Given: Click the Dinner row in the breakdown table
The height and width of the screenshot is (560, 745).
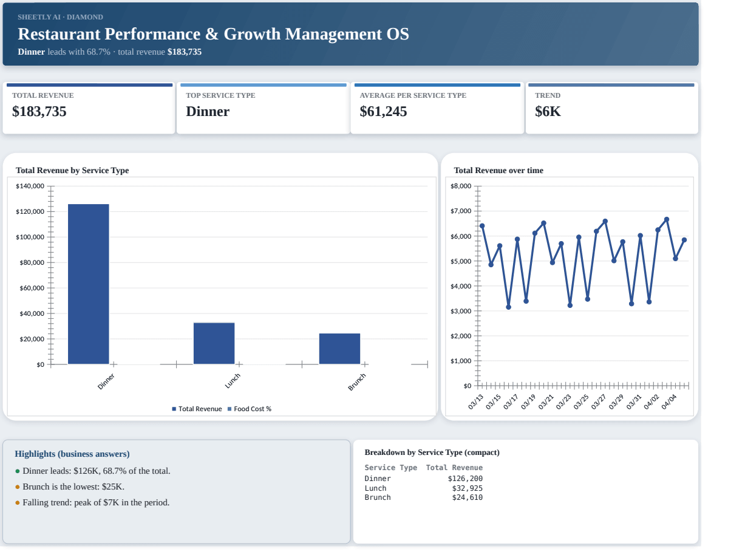Looking at the screenshot, I should coord(424,479).
